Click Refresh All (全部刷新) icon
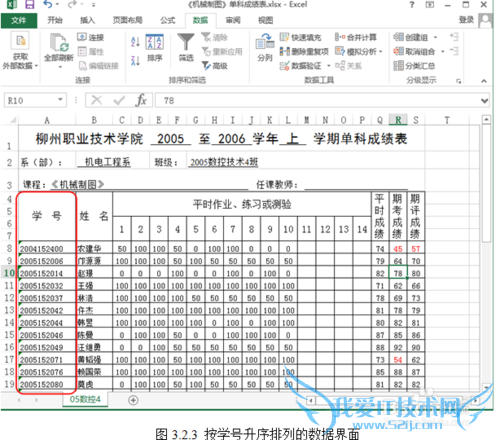Viewport: 500px width, 440px height. click(59, 43)
